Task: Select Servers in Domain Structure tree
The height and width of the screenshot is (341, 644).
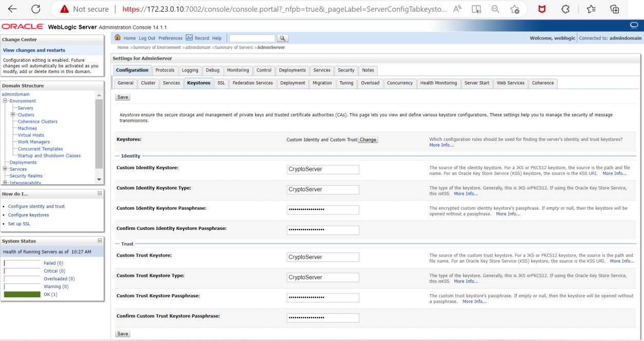Action: (x=25, y=108)
